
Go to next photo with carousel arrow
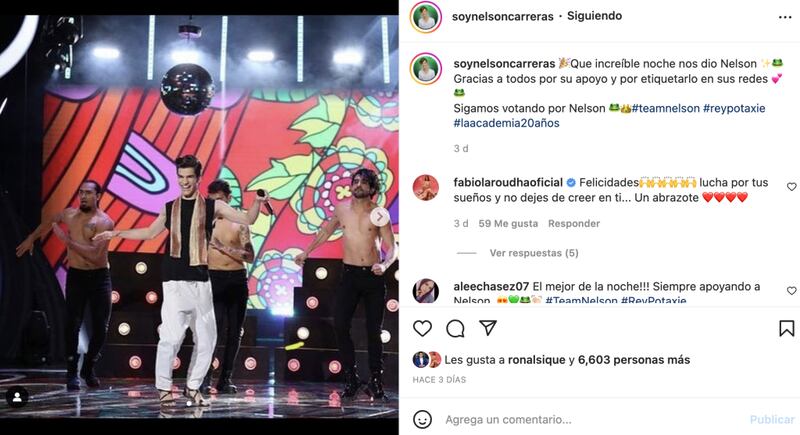click(379, 217)
